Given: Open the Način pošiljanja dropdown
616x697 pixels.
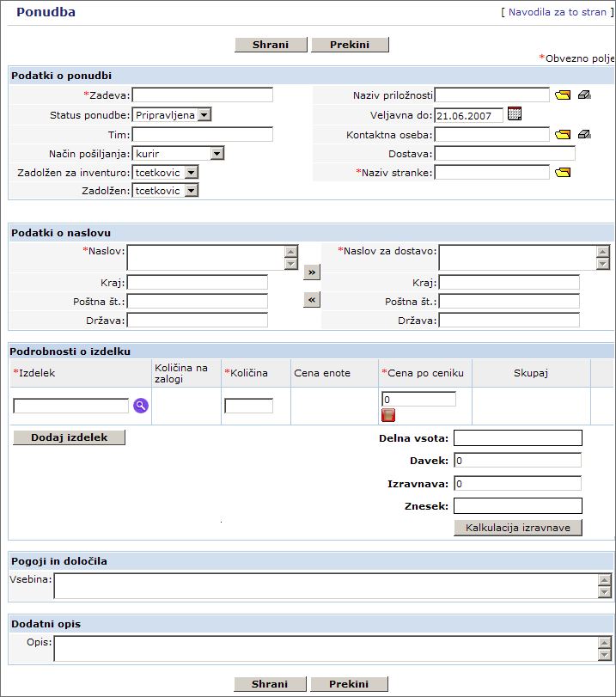Looking at the screenshot, I should (x=217, y=153).
